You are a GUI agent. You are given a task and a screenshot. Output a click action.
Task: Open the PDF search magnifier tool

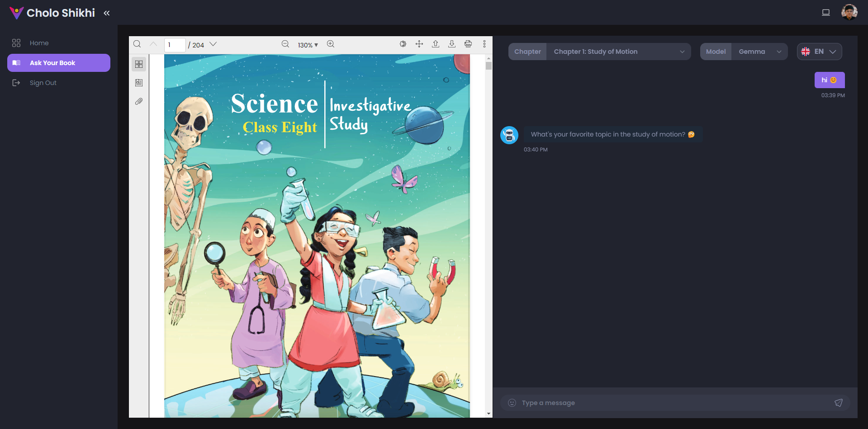tap(137, 44)
